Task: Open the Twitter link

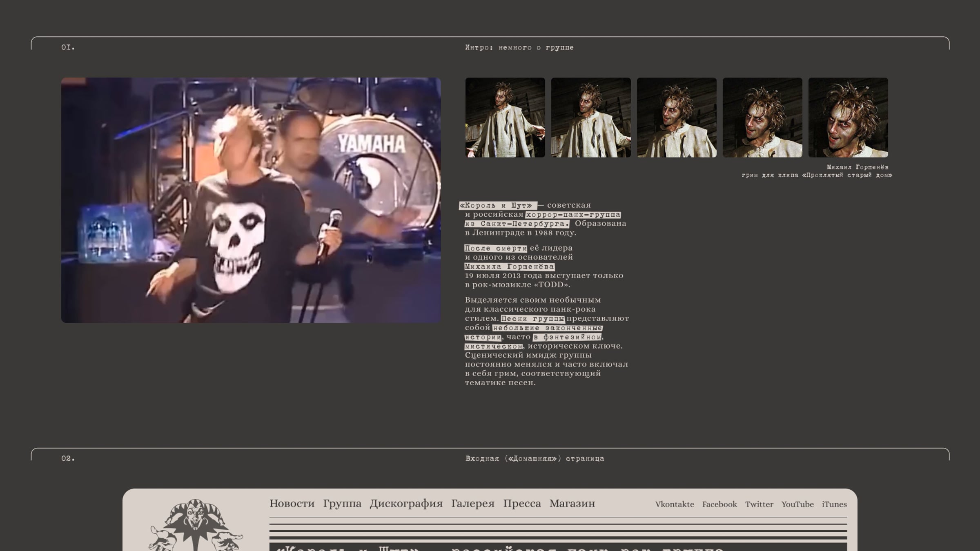Action: (x=759, y=504)
